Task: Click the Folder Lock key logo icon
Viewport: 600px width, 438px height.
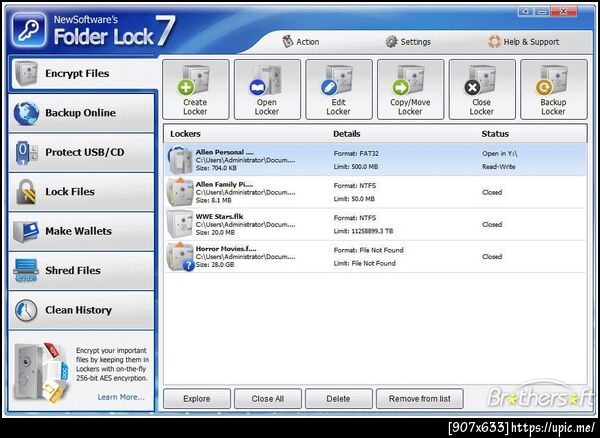Action: [x=29, y=30]
